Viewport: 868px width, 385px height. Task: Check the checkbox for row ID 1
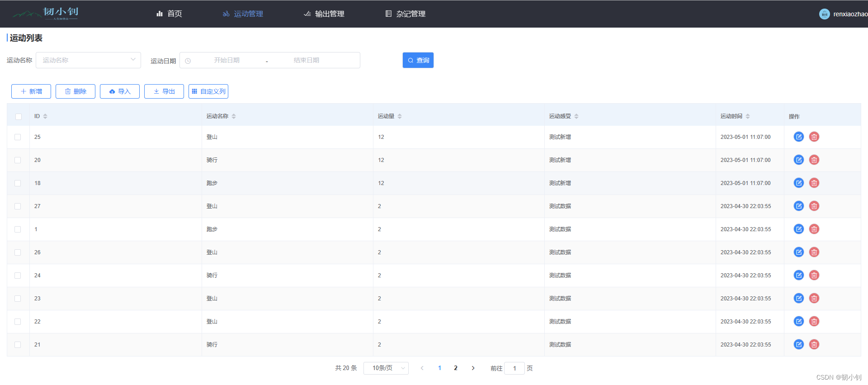pyautogui.click(x=18, y=229)
